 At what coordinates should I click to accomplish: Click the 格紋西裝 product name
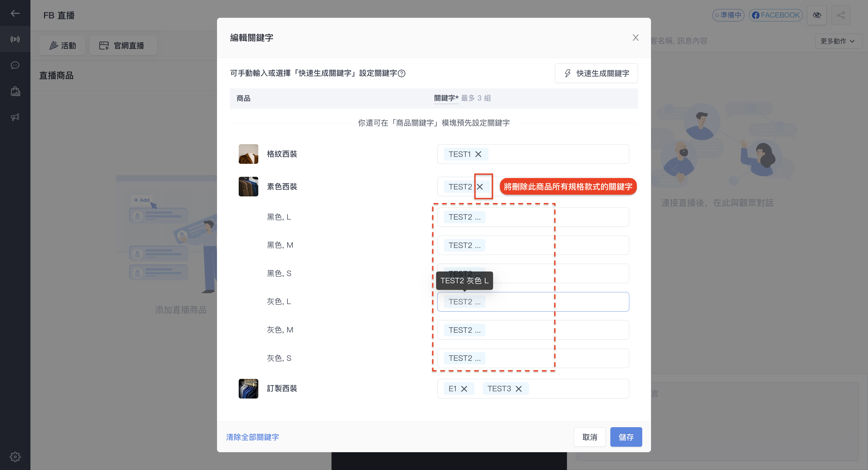(282, 154)
